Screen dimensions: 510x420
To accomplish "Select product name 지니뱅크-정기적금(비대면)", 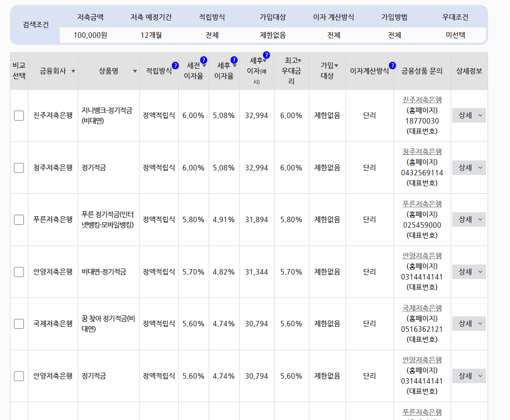I will [107, 116].
